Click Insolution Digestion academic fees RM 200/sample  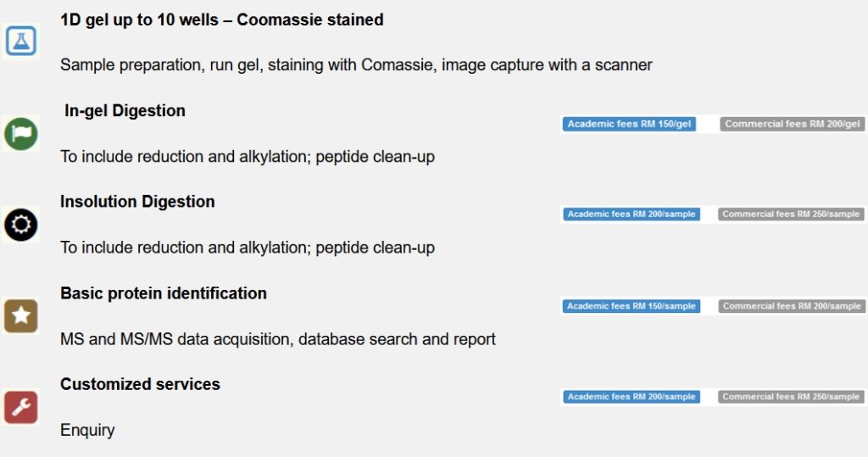tap(631, 215)
